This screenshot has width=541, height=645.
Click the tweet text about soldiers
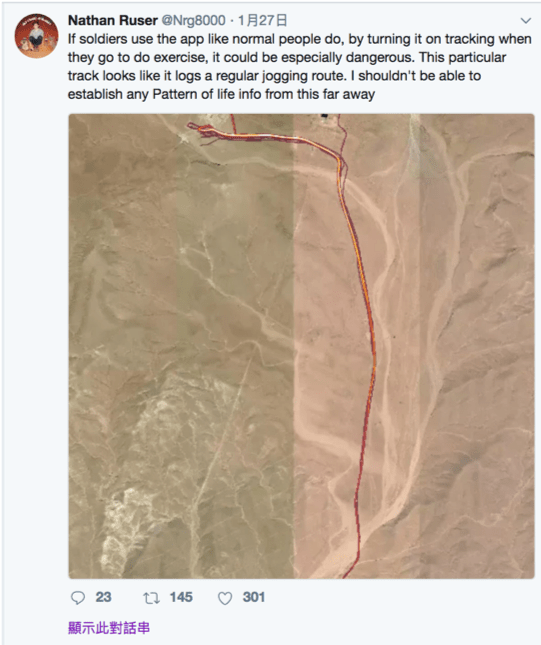click(300, 66)
